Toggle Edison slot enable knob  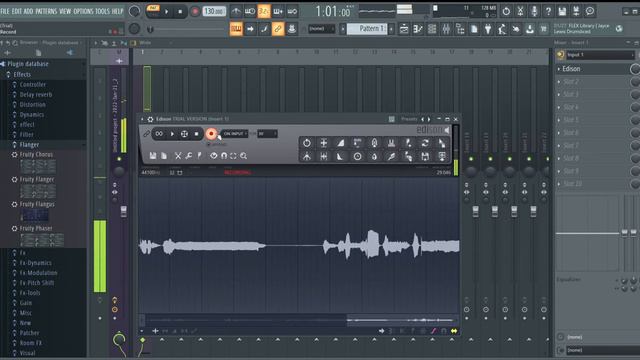[x=635, y=69]
